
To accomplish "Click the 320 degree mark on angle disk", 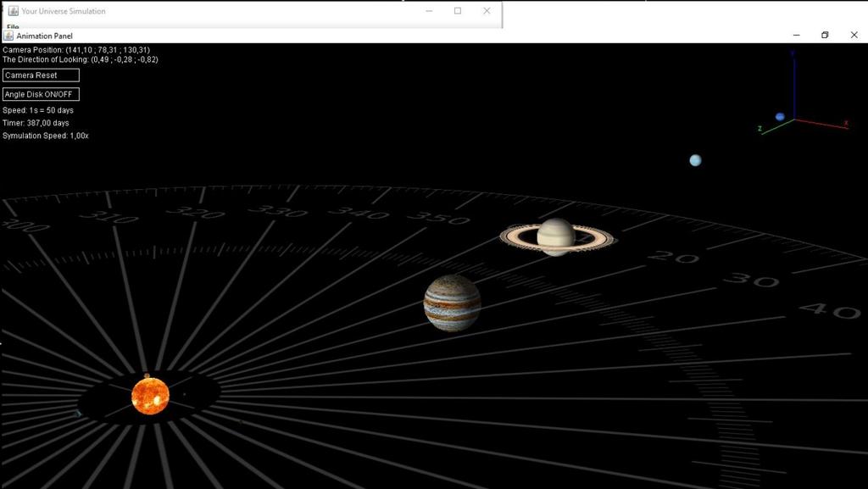I will pos(196,212).
